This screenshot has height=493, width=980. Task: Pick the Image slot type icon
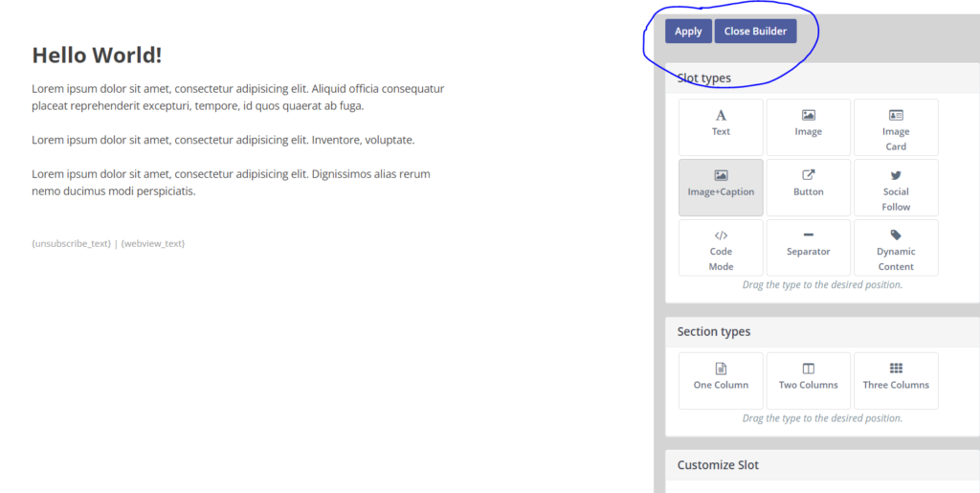808,115
